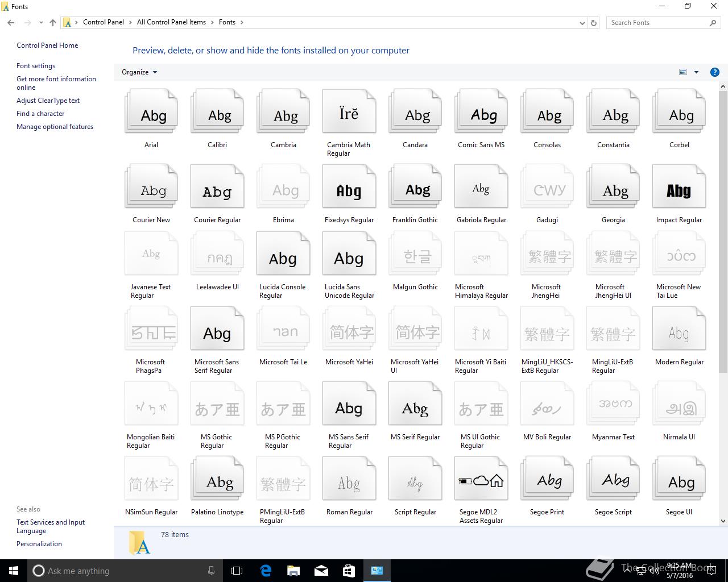This screenshot has height=582, width=728.
Task: Select the Georgia font icon
Action: (613, 186)
